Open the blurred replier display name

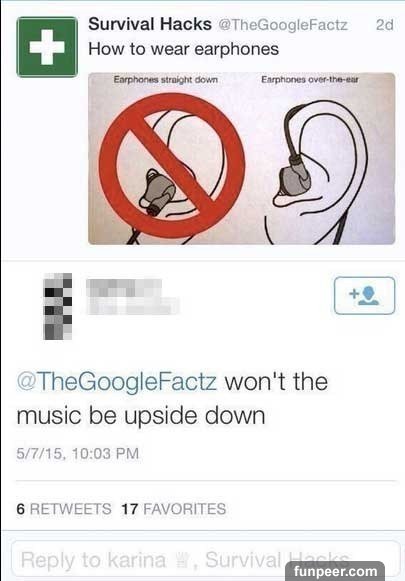(x=133, y=297)
